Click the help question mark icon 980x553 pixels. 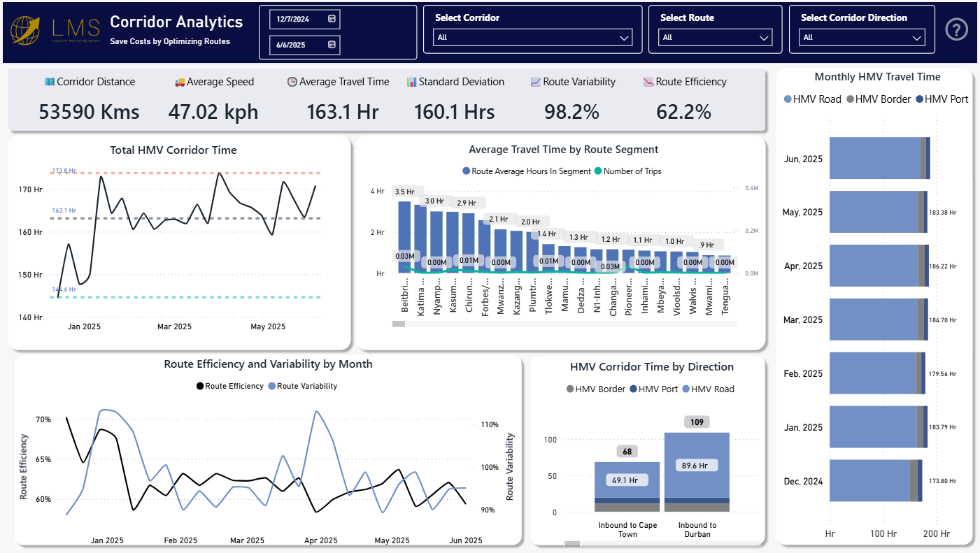[956, 29]
